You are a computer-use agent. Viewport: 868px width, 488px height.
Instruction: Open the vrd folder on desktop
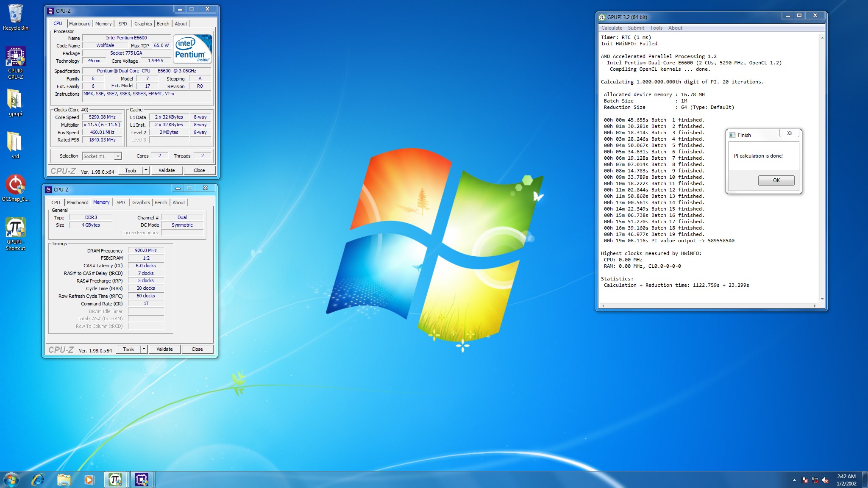point(15,145)
